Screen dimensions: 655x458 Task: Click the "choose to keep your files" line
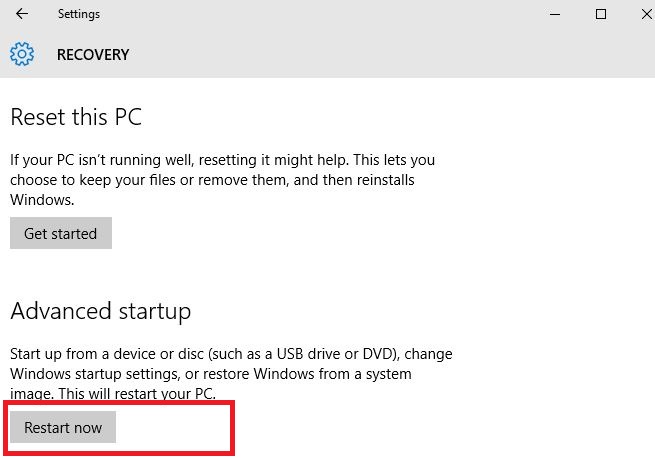click(x=212, y=180)
